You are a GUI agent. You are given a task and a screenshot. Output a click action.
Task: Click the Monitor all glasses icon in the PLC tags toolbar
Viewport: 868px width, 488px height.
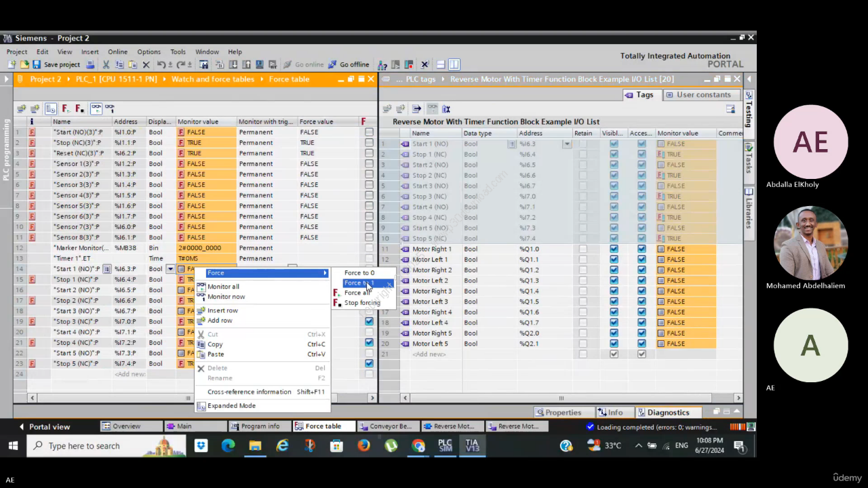point(432,108)
